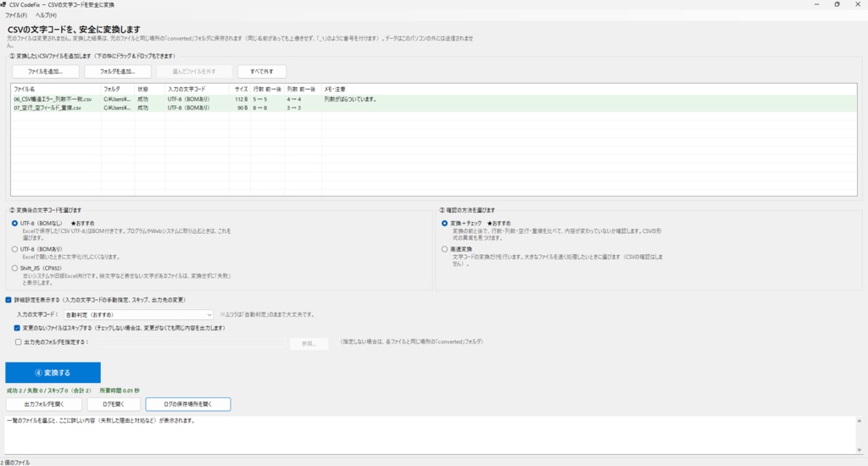Click the CSV CodeFix app icon in title bar
Viewport: 868px width, 466px height.
coord(3,4)
